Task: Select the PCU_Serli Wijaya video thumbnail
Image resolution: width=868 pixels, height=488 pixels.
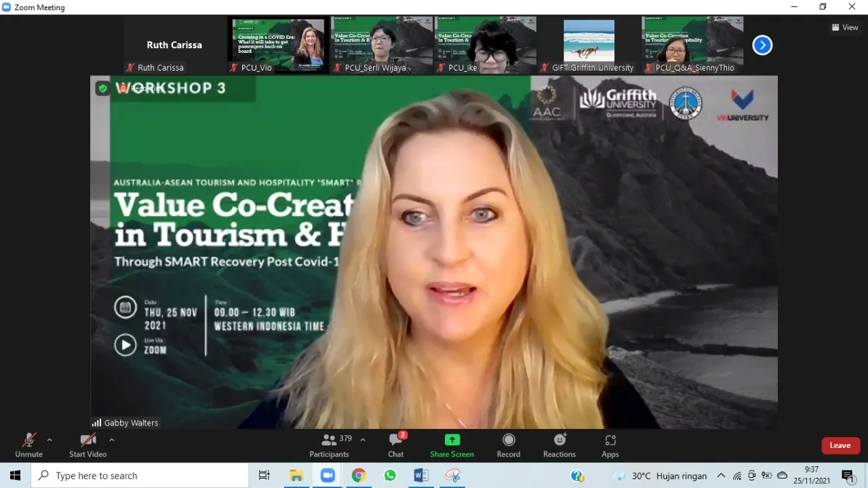Action: 382,45
